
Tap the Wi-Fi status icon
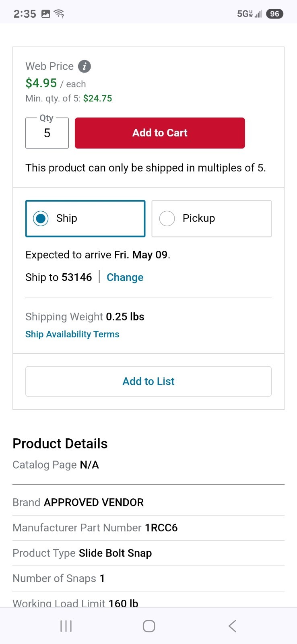point(59,14)
